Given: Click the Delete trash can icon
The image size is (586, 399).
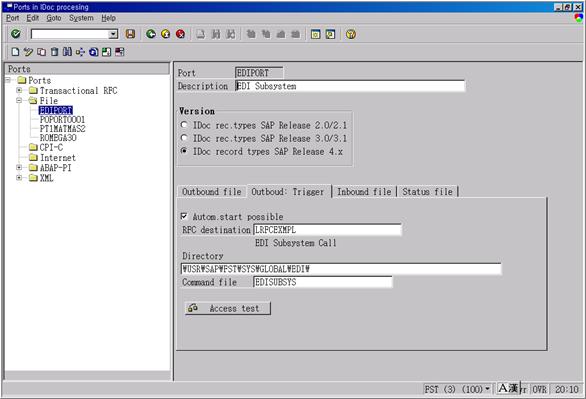Looking at the screenshot, I should pos(55,52).
